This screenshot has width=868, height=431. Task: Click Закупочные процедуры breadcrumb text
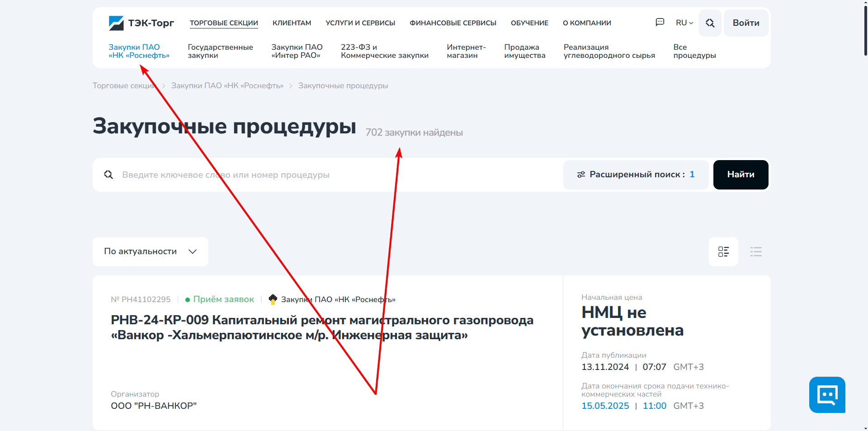pyautogui.click(x=343, y=86)
